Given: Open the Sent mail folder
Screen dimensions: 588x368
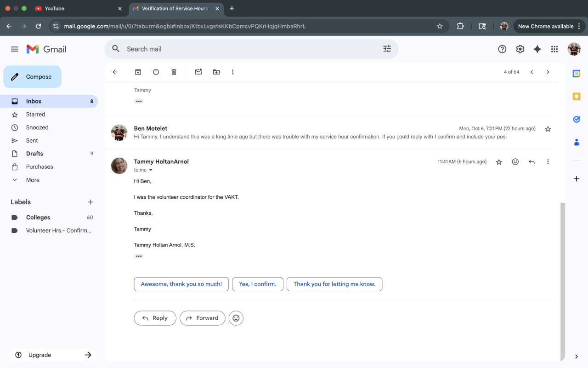Looking at the screenshot, I should pyautogui.click(x=32, y=141).
